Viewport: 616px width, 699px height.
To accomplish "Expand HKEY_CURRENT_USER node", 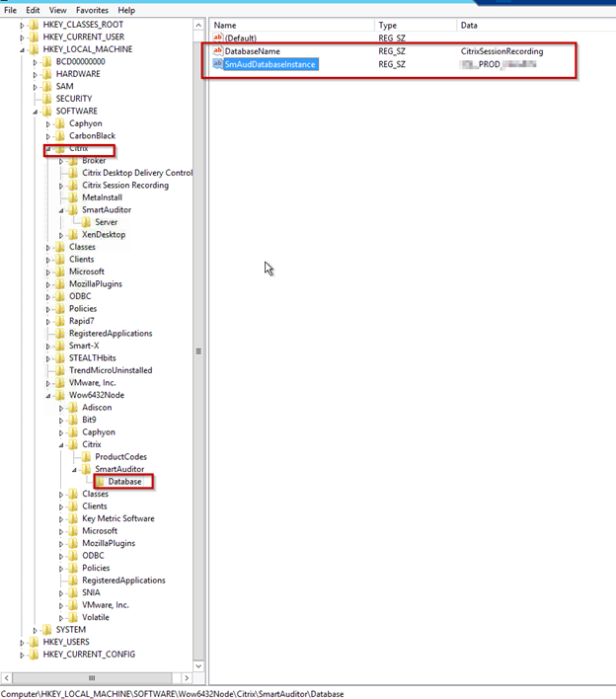I will point(22,38).
